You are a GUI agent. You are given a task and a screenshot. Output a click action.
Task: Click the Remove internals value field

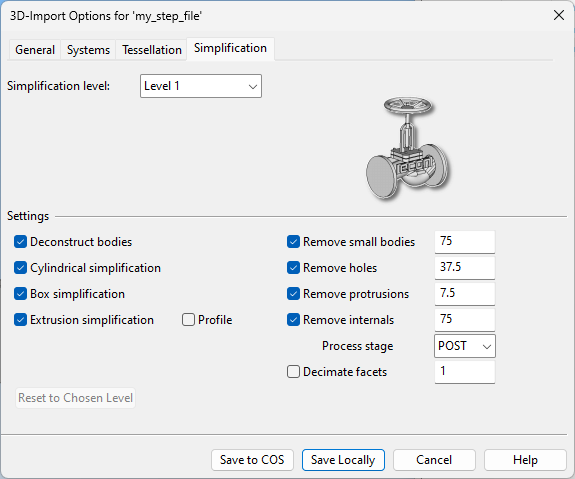tap(465, 319)
